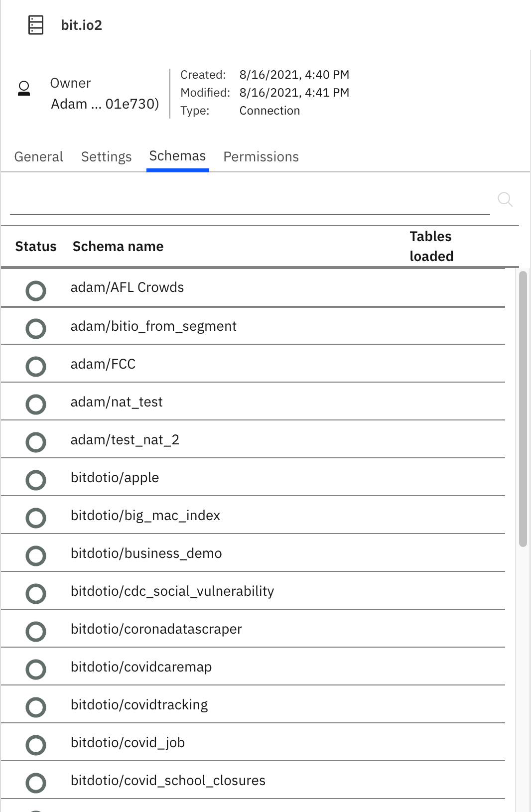Viewport: 531px width, 812px height.
Task: Select the adam/bitio_from_segment schema row
Action: pyautogui.click(x=153, y=326)
